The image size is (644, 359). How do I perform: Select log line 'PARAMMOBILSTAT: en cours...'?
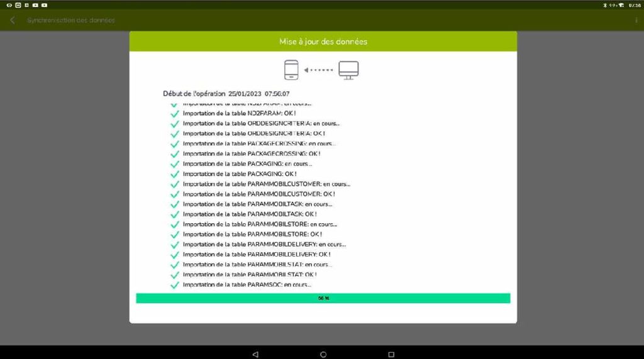[x=257, y=264]
